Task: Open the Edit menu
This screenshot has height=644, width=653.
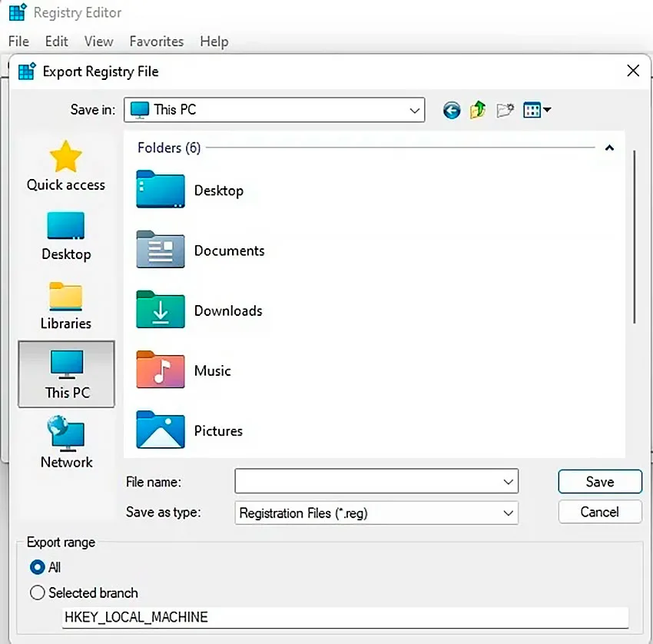Action: point(57,41)
